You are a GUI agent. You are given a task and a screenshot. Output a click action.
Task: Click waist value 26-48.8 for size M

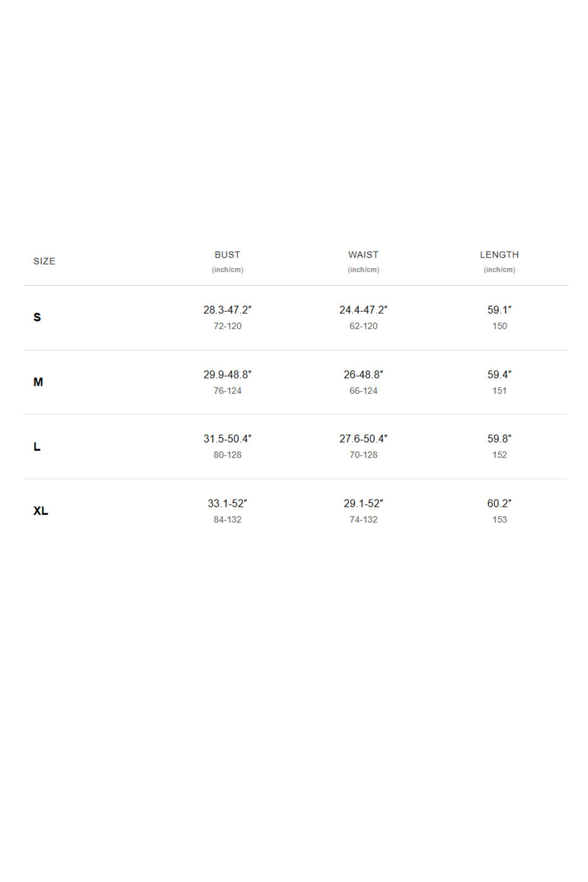click(363, 375)
